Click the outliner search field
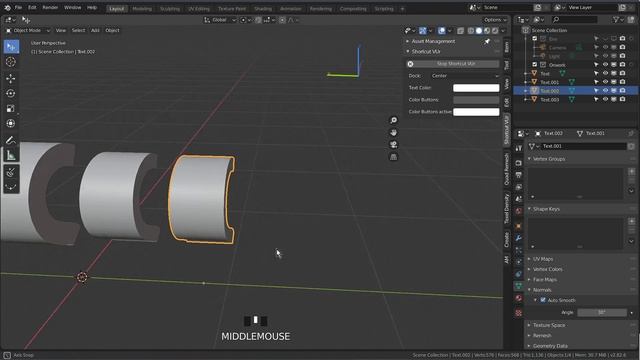The height and width of the screenshot is (360, 640). pos(574,20)
